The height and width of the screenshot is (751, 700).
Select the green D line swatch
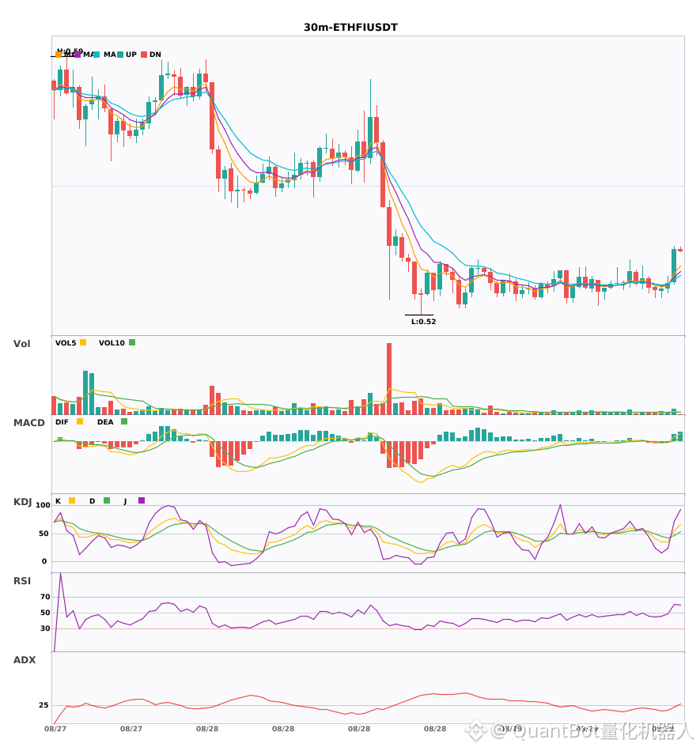coord(107,500)
